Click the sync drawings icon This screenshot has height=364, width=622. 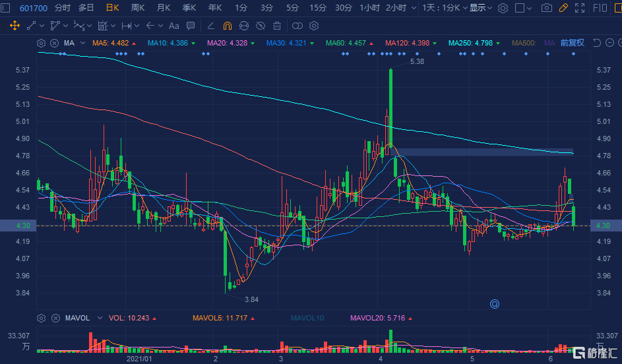coord(244,26)
